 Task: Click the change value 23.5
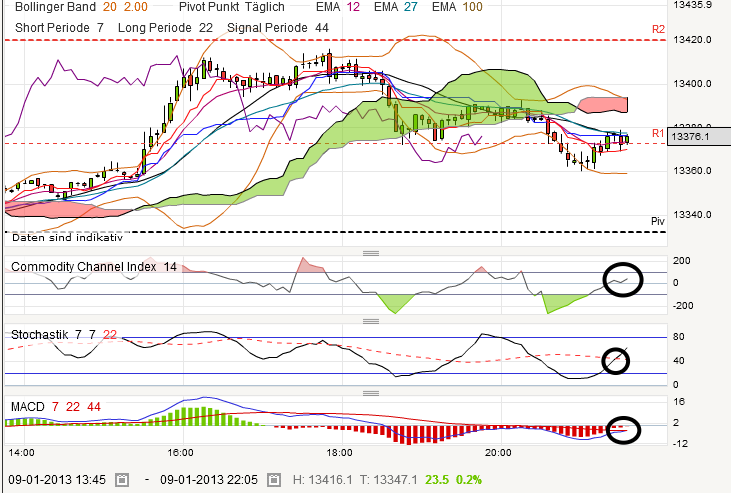[437, 479]
